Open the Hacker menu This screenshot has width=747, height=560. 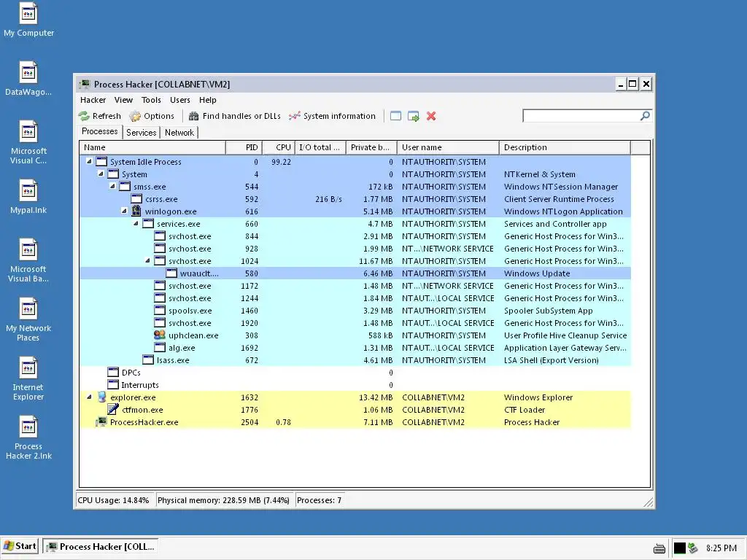click(93, 100)
